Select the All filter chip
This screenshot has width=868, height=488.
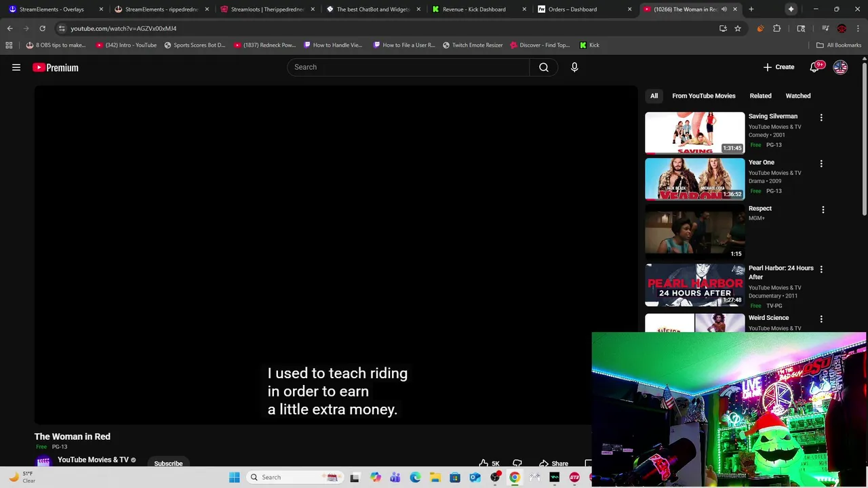pos(654,96)
